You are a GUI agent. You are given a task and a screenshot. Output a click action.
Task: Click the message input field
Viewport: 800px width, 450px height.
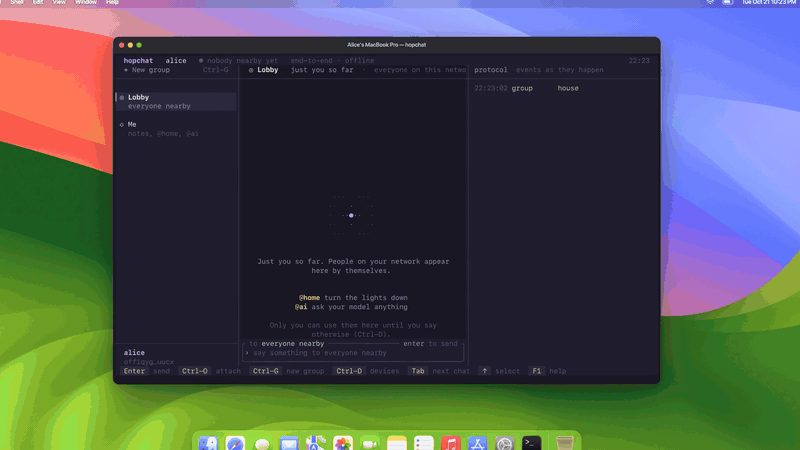pyautogui.click(x=353, y=353)
